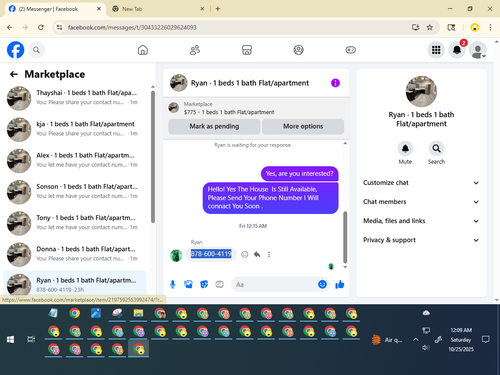Click More options button
The image size is (500, 375).
tap(303, 126)
